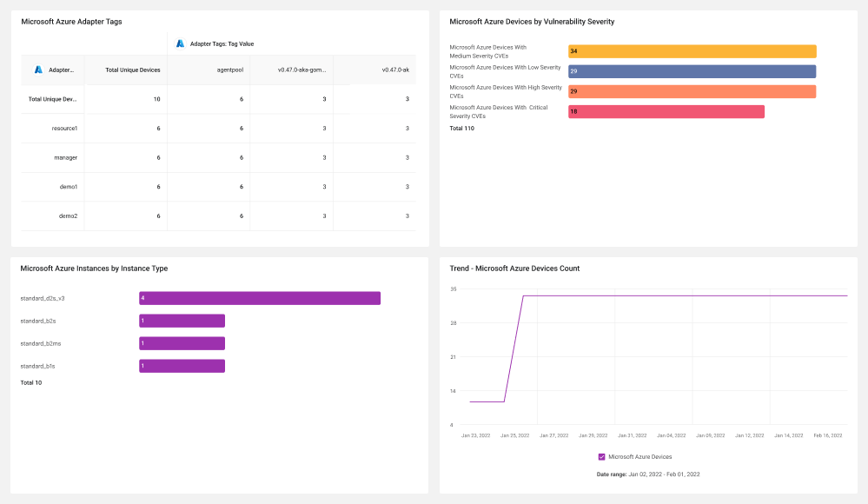Click the standard_b2s instance bar

click(x=182, y=321)
